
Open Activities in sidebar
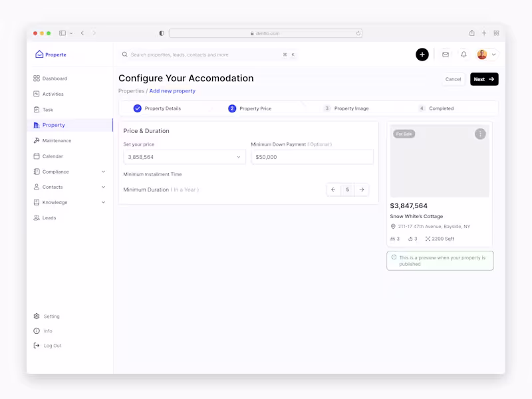pyautogui.click(x=49, y=94)
